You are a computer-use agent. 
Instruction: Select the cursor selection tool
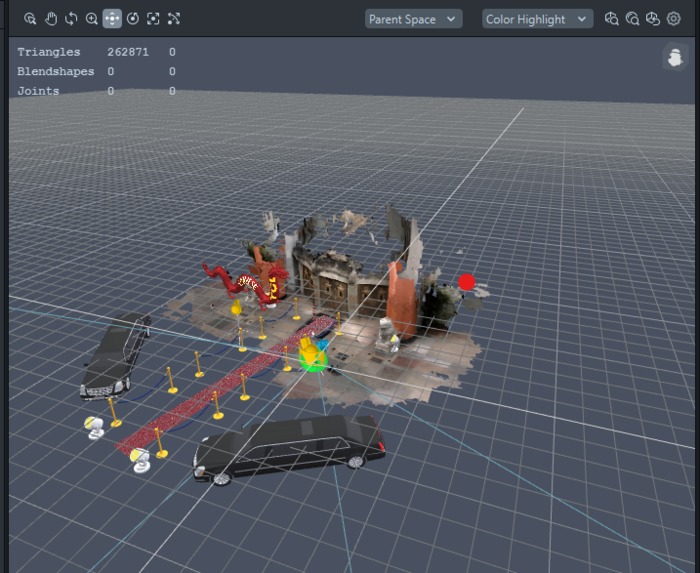(x=30, y=19)
